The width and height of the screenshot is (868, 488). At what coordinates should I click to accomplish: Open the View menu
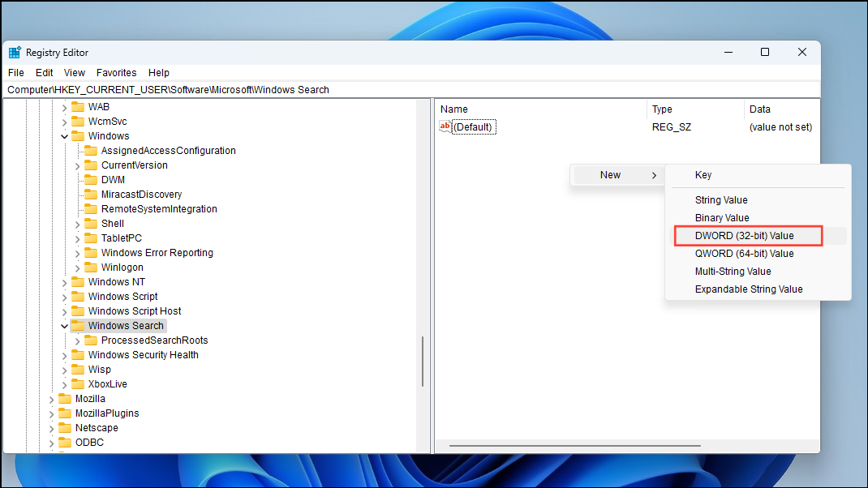pyautogui.click(x=74, y=72)
